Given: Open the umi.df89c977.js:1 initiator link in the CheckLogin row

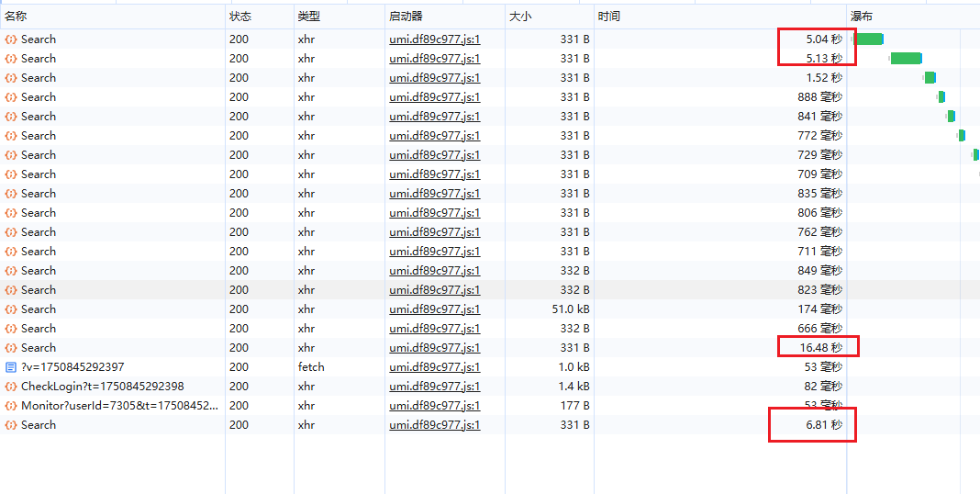Looking at the screenshot, I should 434,387.
